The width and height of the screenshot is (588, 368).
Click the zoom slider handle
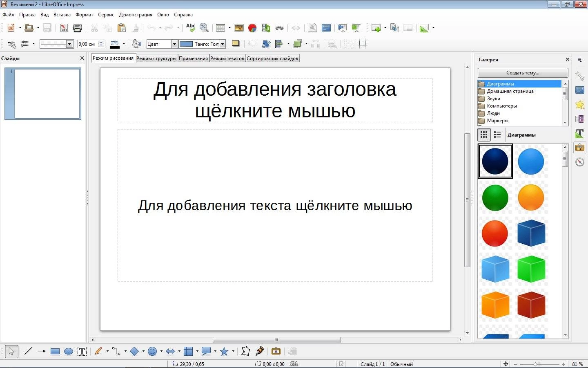536,364
